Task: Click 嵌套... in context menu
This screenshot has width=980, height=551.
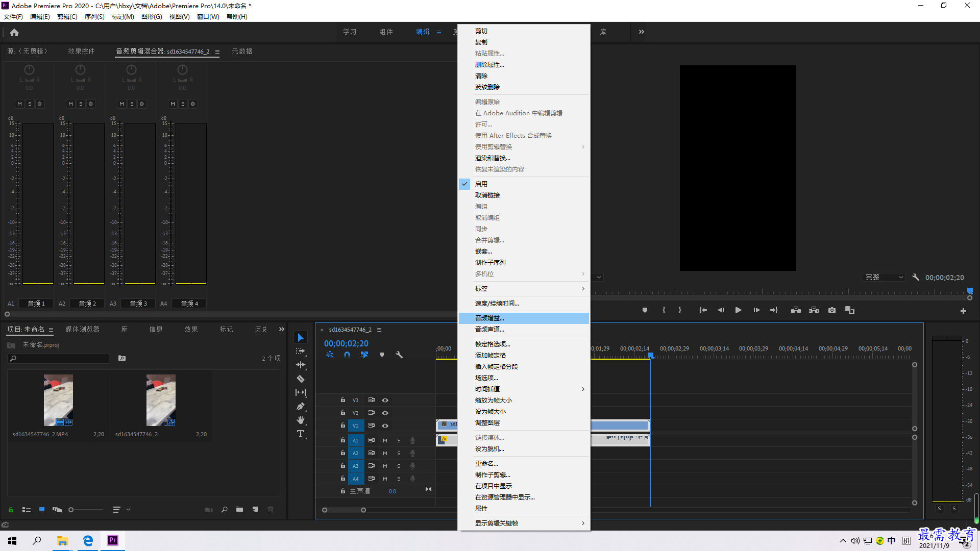Action: (524, 252)
